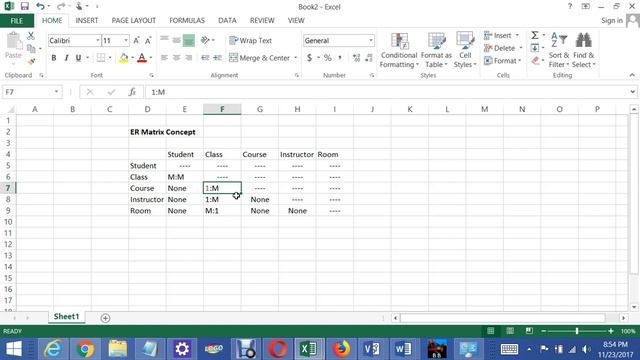This screenshot has height=360, width=640.
Task: Decrease font size with small A
Action: [148, 40]
